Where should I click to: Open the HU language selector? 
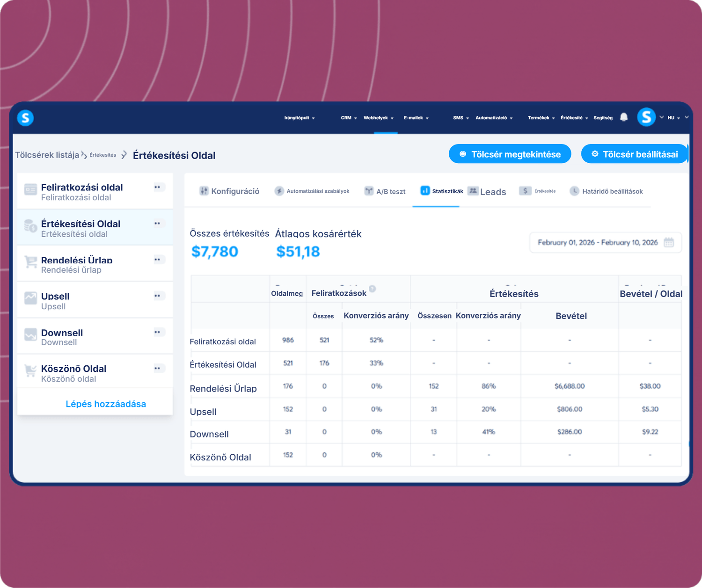tap(673, 118)
